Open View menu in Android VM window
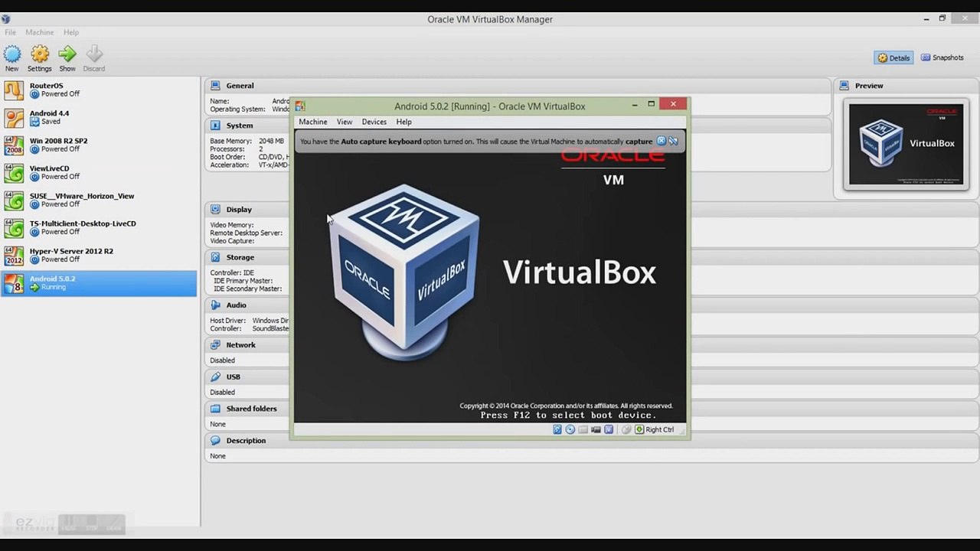980x551 pixels. tap(345, 122)
